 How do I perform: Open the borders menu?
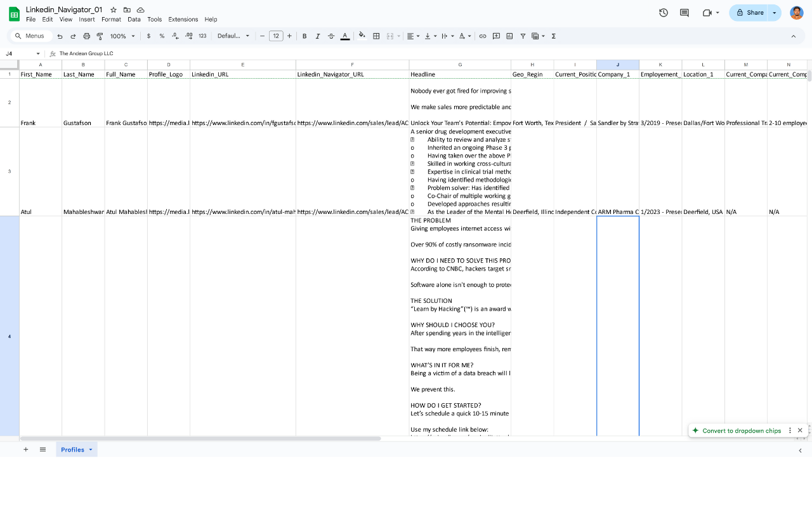coord(376,36)
